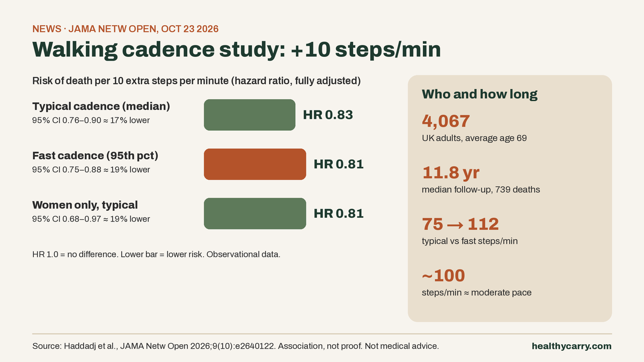Image resolution: width=644 pixels, height=362 pixels.
Task: Click 'steps/min ≈ moderate pace' text
Action: click(x=477, y=293)
